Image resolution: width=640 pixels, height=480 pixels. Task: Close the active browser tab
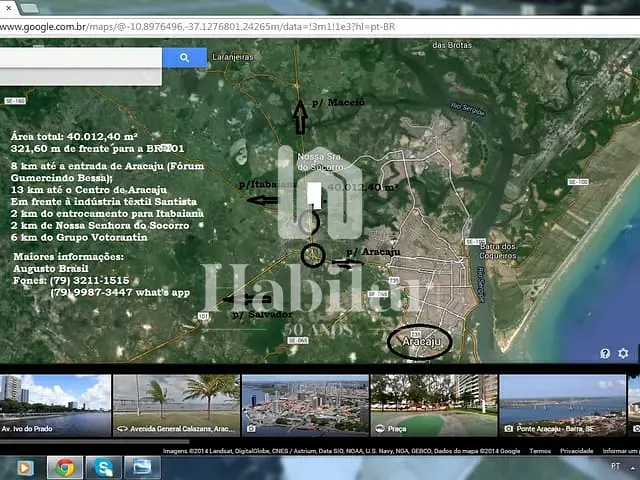coord(8,7)
